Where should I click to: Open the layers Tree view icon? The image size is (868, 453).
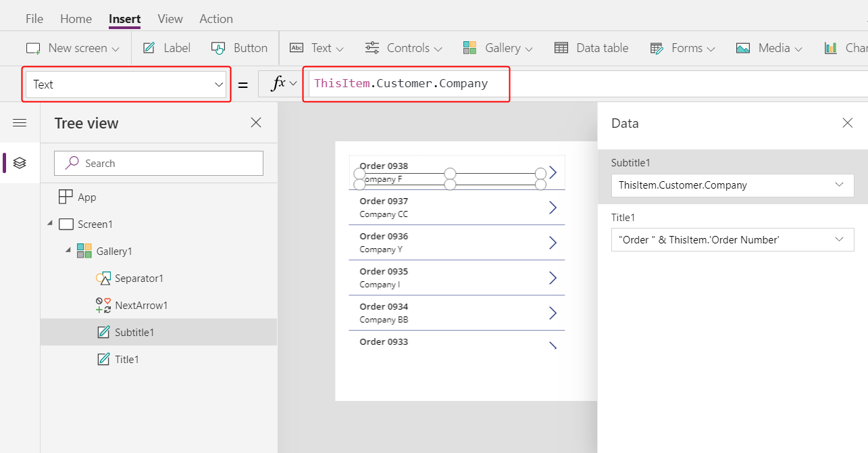pyautogui.click(x=20, y=163)
